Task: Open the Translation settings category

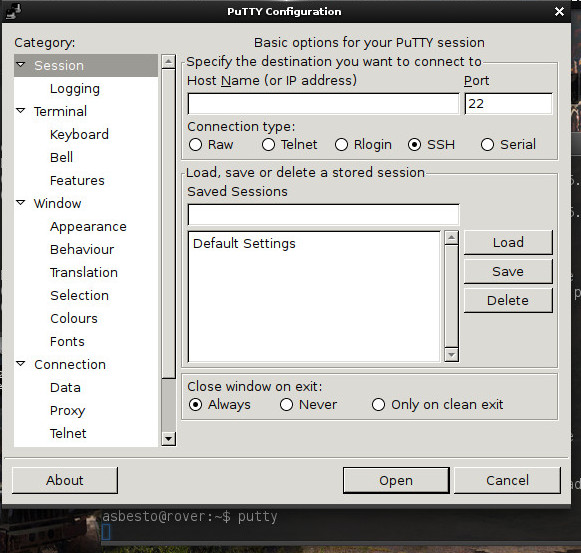Action: coord(84,272)
